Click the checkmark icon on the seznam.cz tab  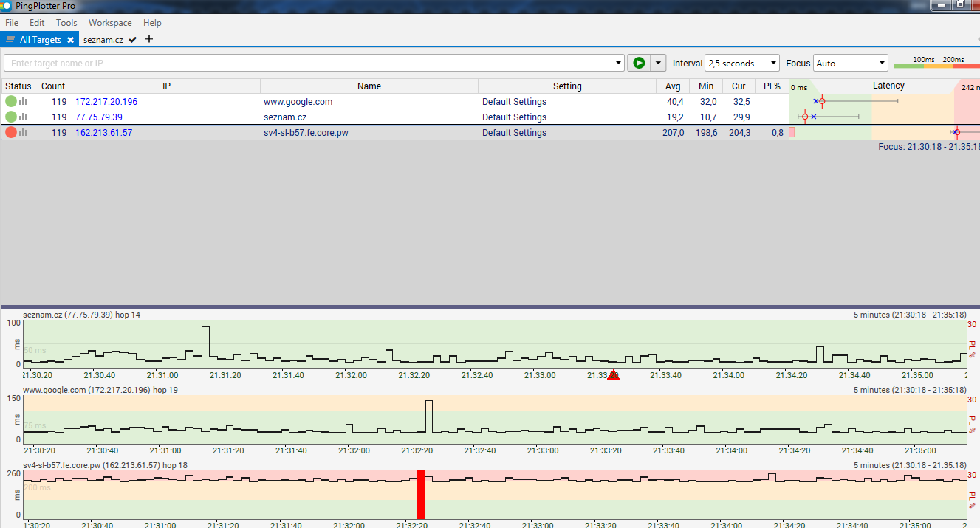coord(132,40)
